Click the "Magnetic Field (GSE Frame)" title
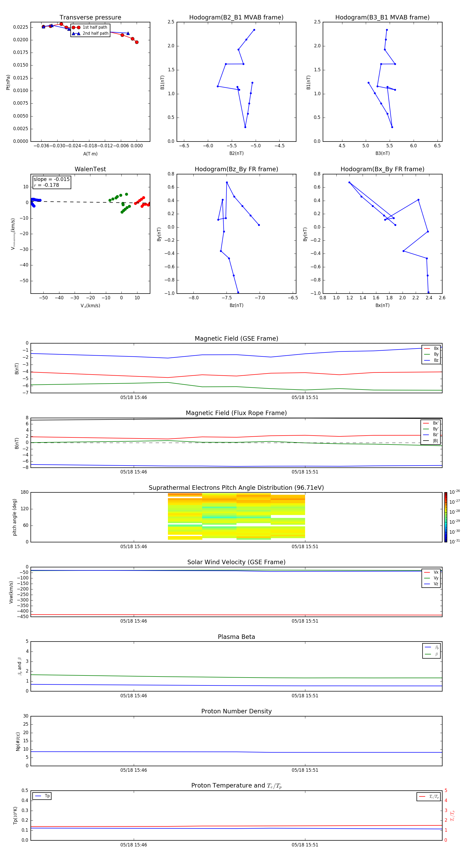Viewport: 473px width, 868px height. click(x=236, y=339)
